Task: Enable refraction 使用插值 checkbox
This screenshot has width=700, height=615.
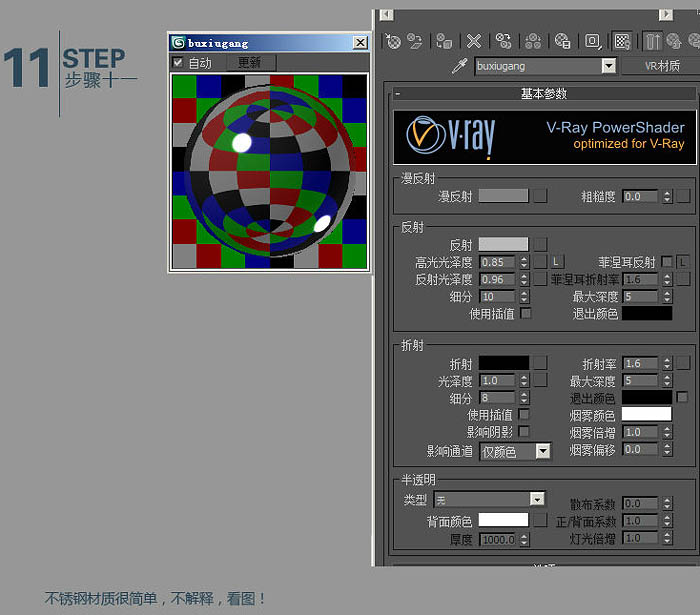Action: [524, 414]
